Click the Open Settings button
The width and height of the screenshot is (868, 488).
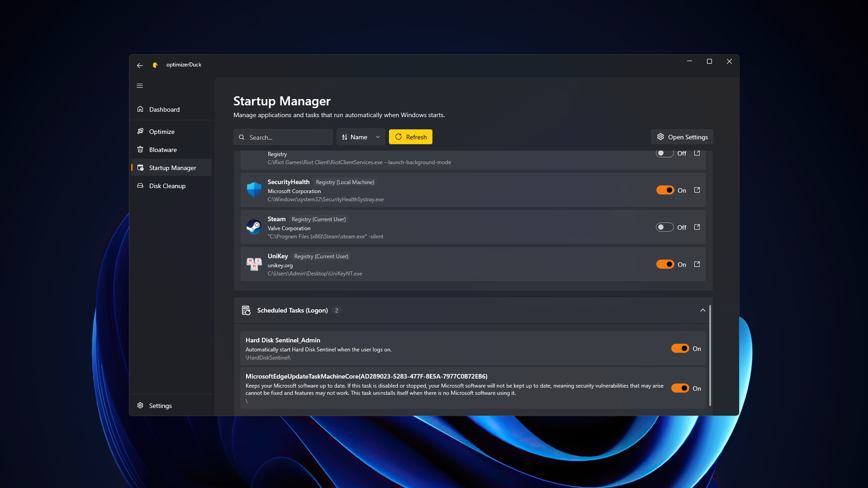click(x=682, y=137)
